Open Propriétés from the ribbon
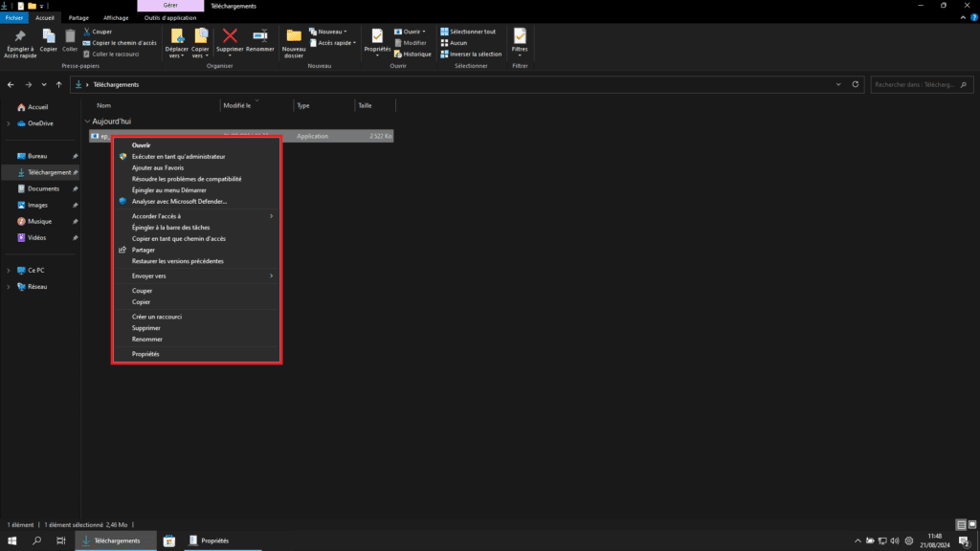This screenshot has width=980, height=551. pos(377,40)
